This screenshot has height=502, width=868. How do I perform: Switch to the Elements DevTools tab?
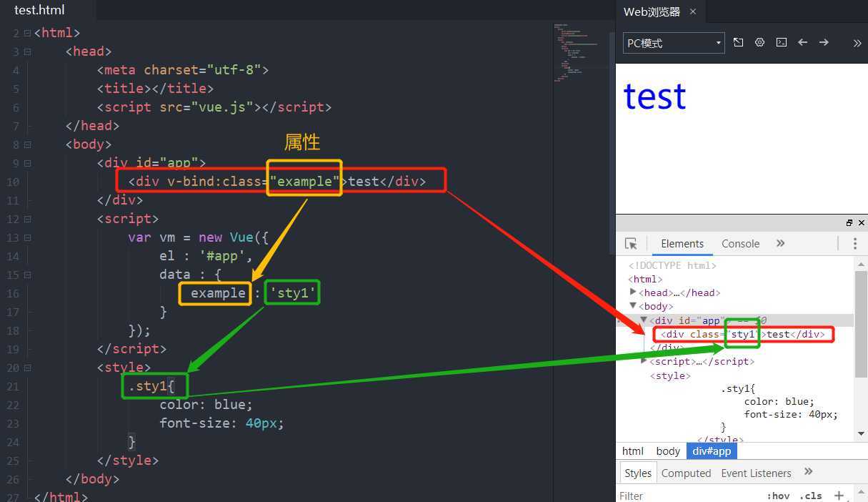[x=682, y=244]
